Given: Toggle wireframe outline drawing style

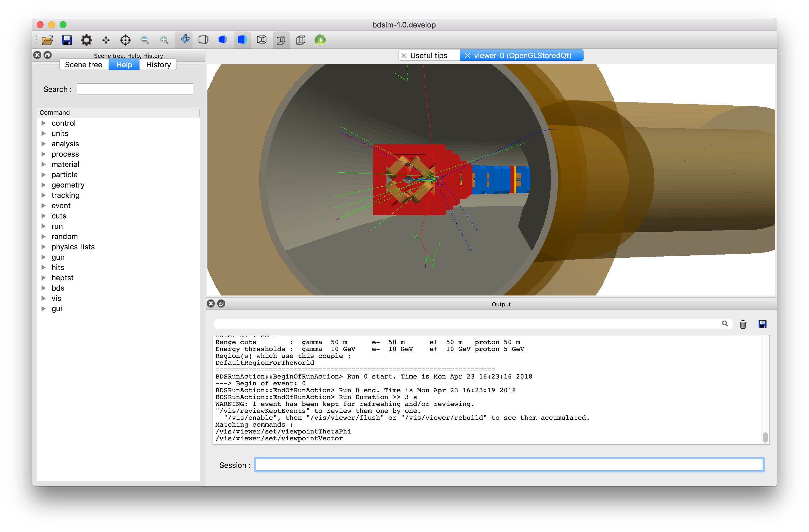Looking at the screenshot, I should 261,40.
